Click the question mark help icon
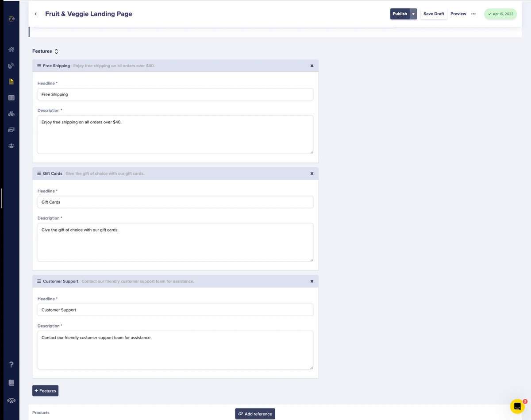531x420 pixels. pyautogui.click(x=12, y=365)
